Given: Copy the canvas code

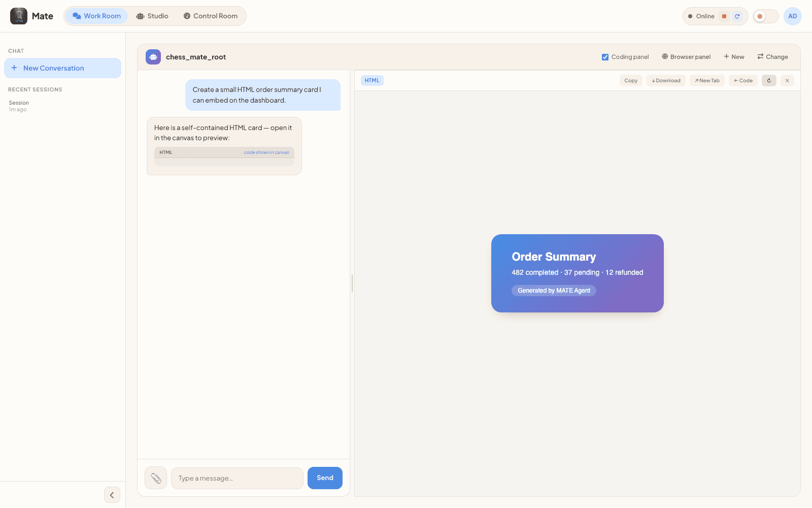Looking at the screenshot, I should point(631,80).
